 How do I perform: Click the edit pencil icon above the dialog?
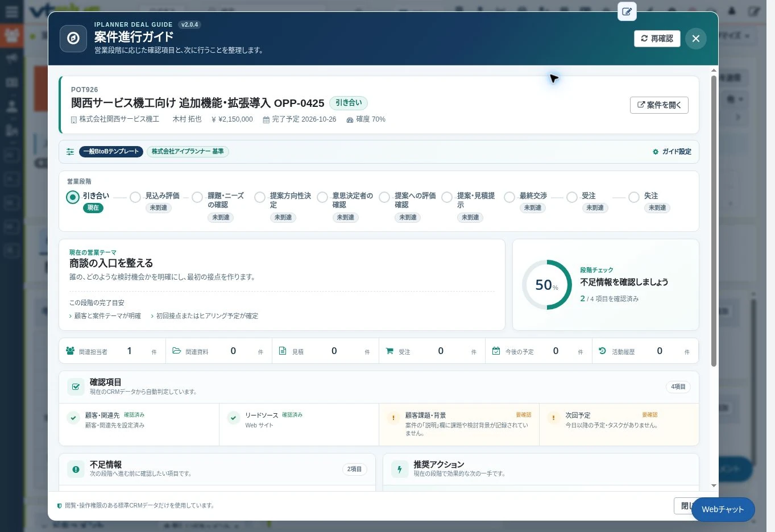tap(627, 11)
